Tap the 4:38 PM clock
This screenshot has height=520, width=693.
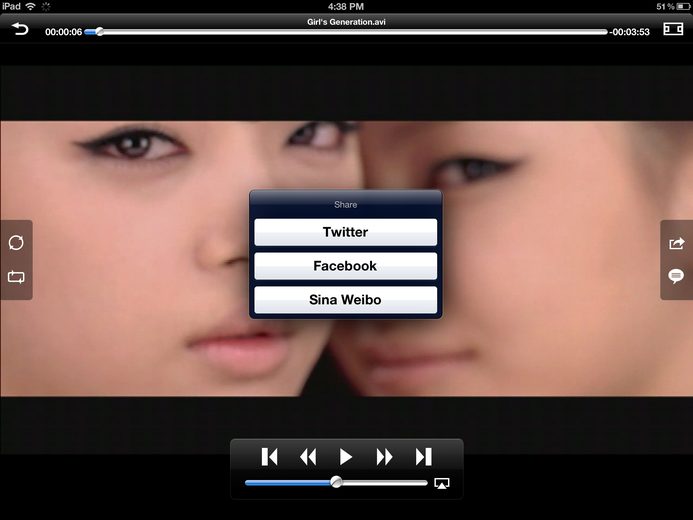pyautogui.click(x=346, y=6)
